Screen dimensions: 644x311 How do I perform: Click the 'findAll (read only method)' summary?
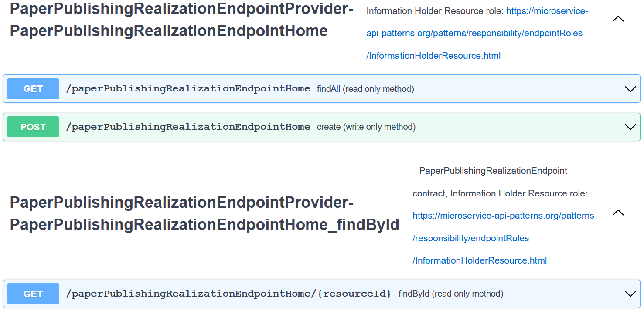[x=365, y=89]
